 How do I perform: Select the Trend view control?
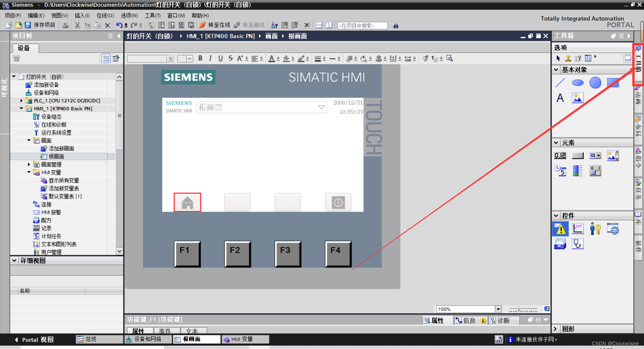(x=578, y=229)
